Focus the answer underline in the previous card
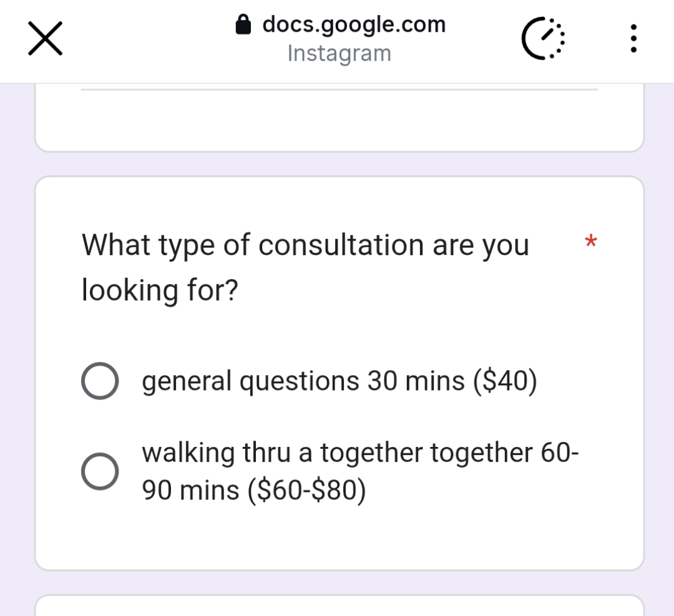This screenshot has width=674, height=616. pyautogui.click(x=339, y=90)
